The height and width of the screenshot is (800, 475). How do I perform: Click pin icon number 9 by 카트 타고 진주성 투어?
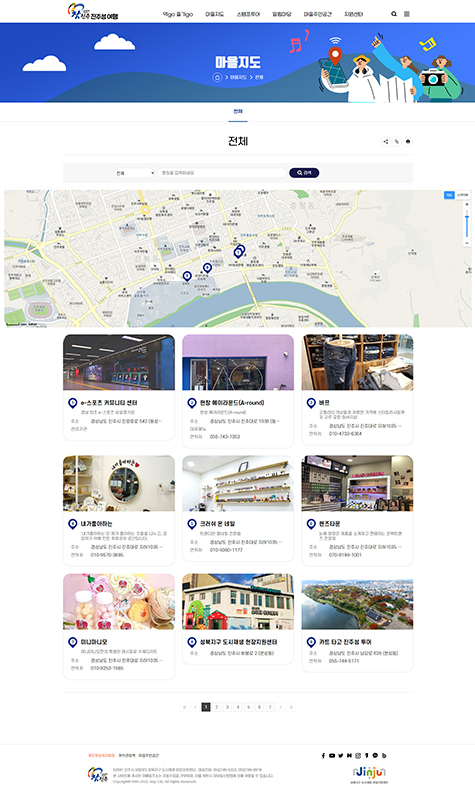311,642
